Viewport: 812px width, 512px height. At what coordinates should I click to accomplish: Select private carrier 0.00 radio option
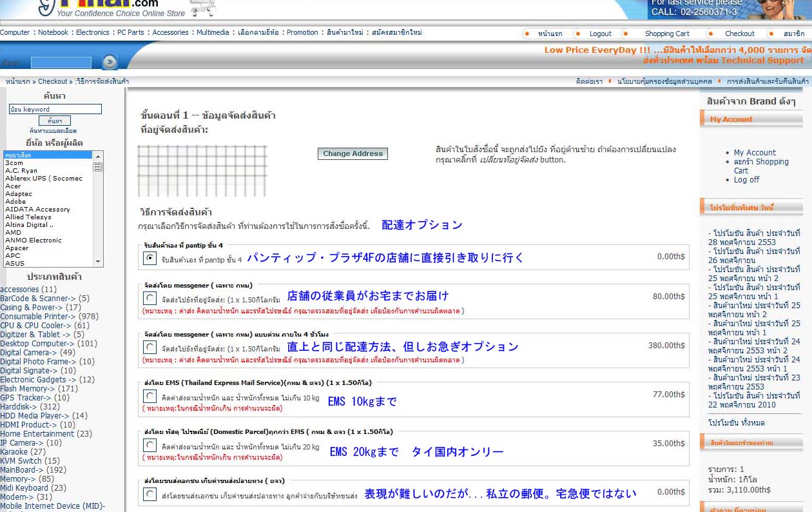[150, 494]
